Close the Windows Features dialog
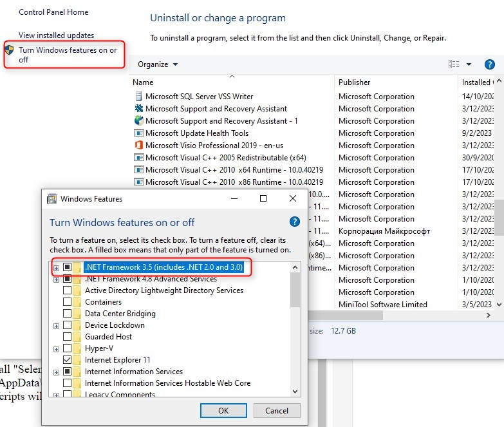Viewport: 504px width, 427px height. point(292,198)
